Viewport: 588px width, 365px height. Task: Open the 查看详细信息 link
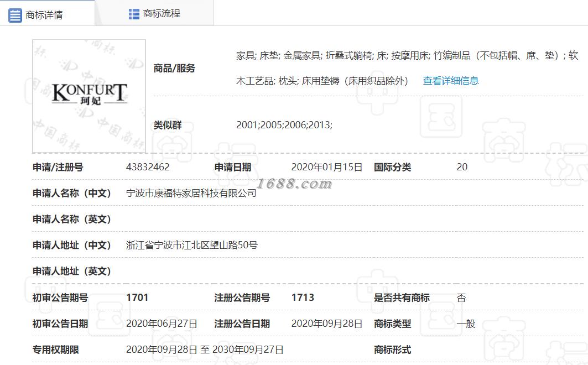(x=451, y=81)
